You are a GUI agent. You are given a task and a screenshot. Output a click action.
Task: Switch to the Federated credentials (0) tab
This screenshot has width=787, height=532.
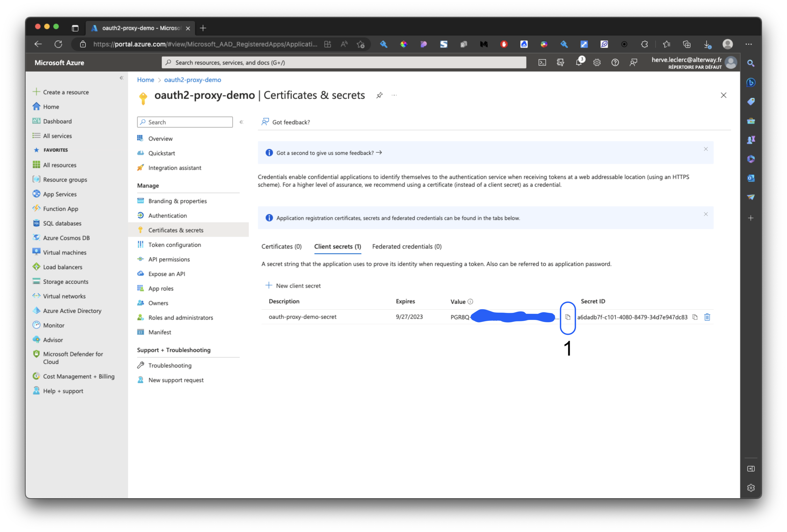point(407,246)
